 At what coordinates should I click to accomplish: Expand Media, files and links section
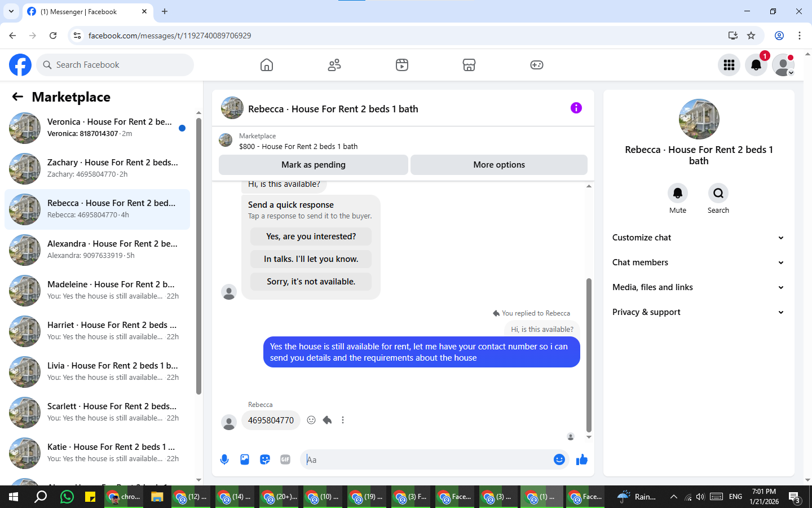pyautogui.click(x=698, y=287)
